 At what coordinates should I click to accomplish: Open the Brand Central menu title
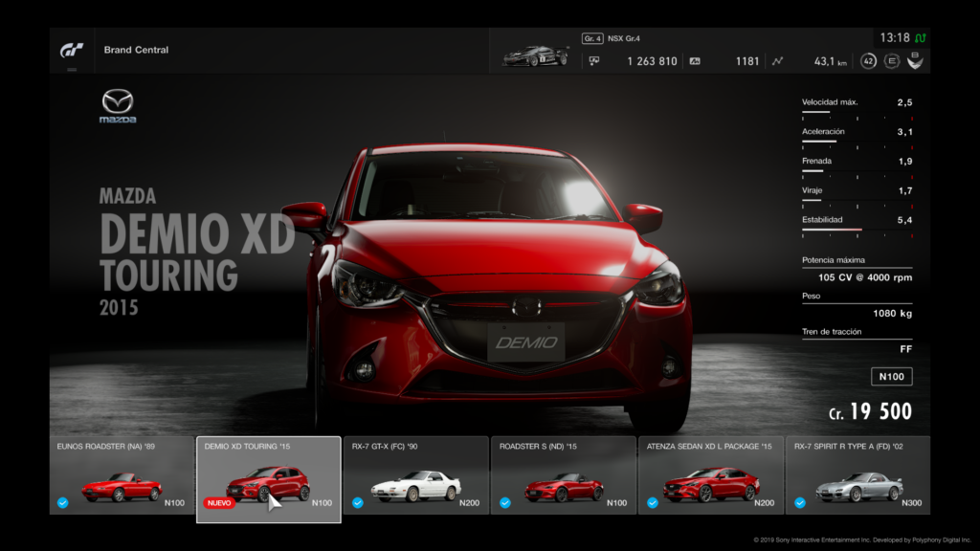[x=136, y=50]
